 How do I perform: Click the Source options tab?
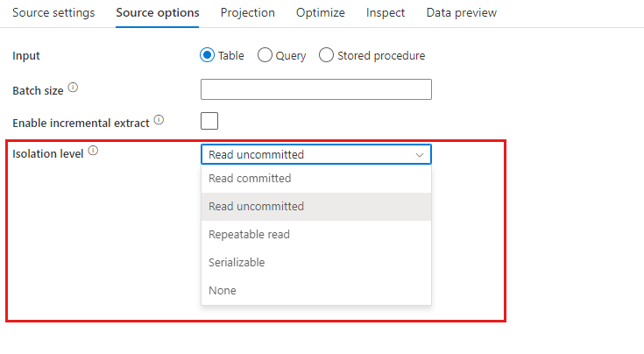click(158, 13)
